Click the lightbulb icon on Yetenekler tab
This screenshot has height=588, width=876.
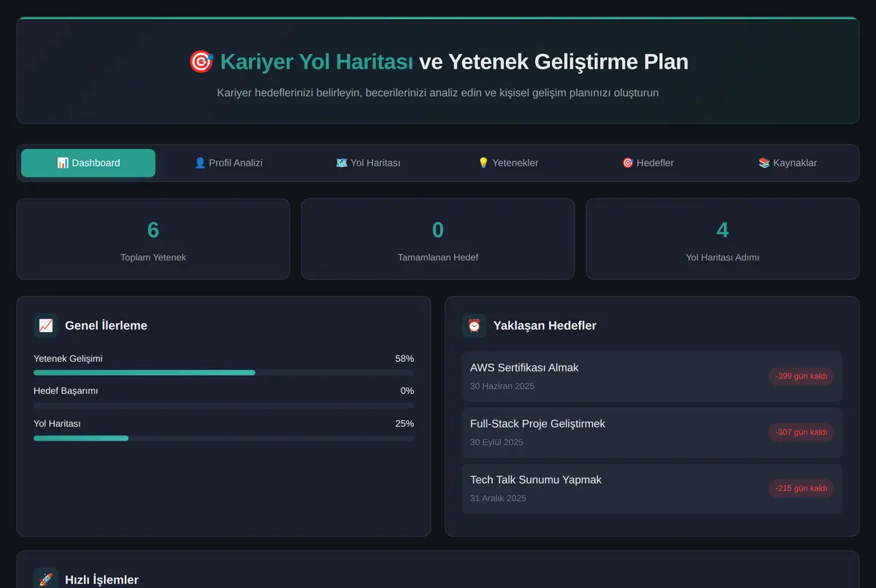click(483, 163)
